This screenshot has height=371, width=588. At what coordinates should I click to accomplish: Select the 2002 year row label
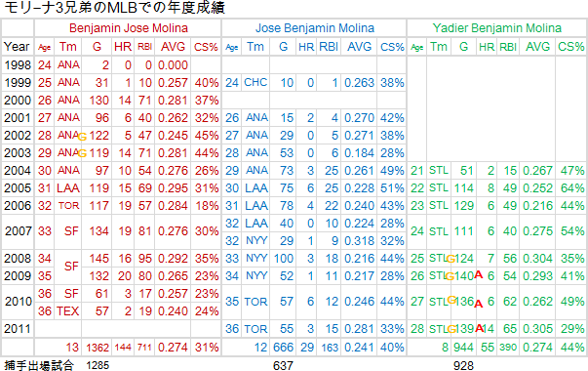coord(18,136)
